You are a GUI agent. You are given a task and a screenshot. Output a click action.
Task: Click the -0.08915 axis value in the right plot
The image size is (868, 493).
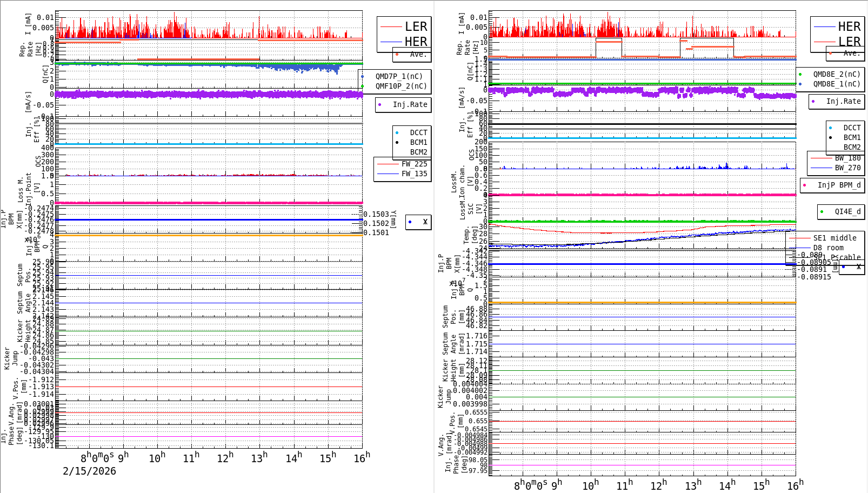[x=814, y=277]
